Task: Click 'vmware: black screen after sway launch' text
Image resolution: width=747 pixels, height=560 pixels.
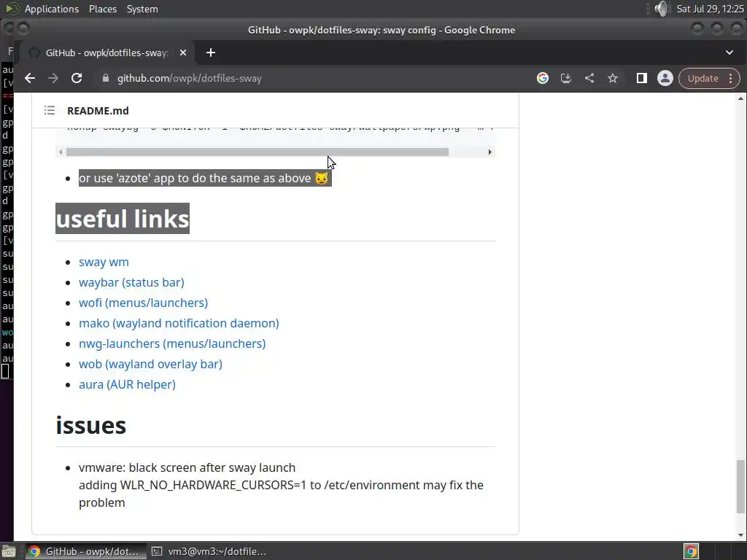Action: [x=187, y=468]
